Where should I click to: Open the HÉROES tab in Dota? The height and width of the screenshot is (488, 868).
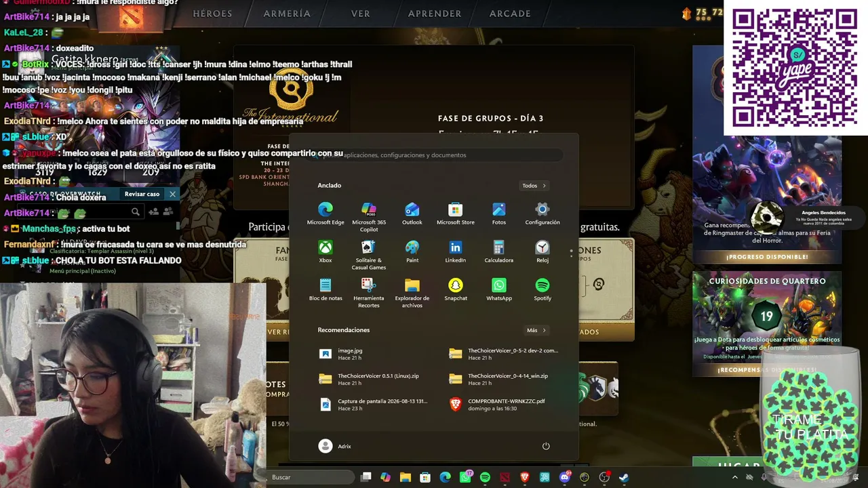(212, 14)
